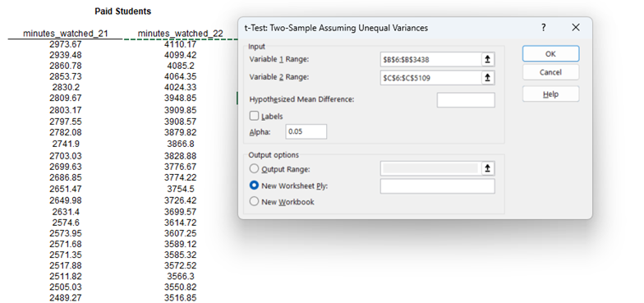Screen dimensions: 644x303
Task: Confirm the t-Test with OK
Action: tap(550, 54)
